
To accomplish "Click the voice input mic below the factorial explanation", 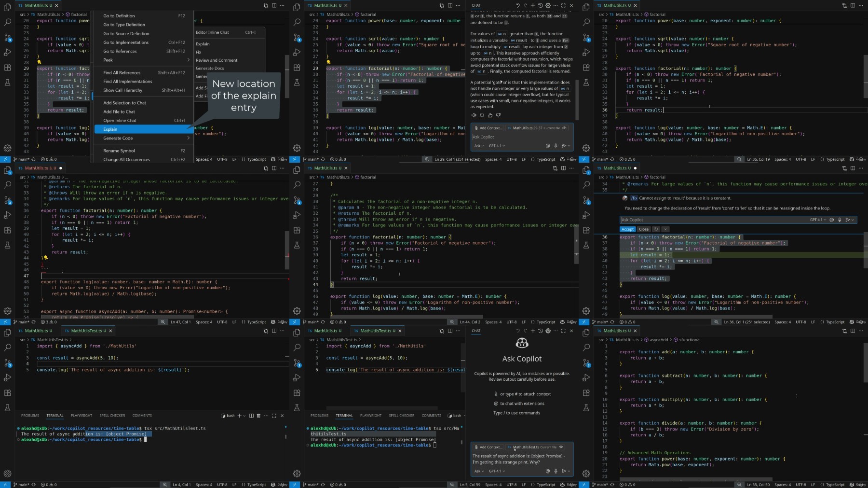I will pyautogui.click(x=556, y=146).
